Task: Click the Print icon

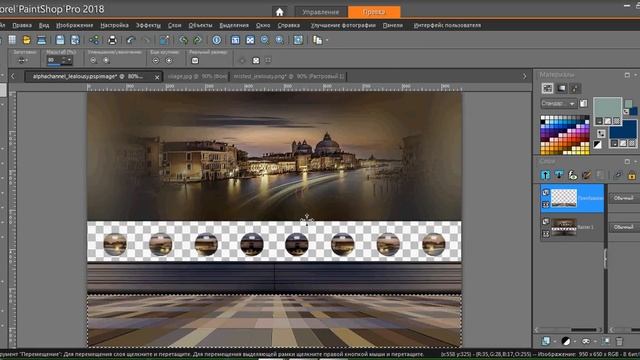Action: pyautogui.click(x=112, y=40)
